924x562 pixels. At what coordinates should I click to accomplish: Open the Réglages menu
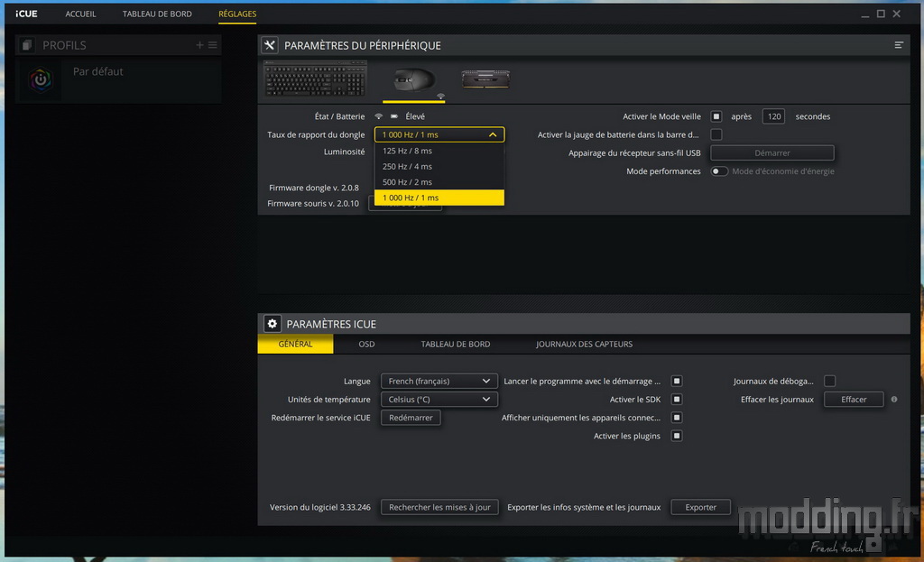237,14
